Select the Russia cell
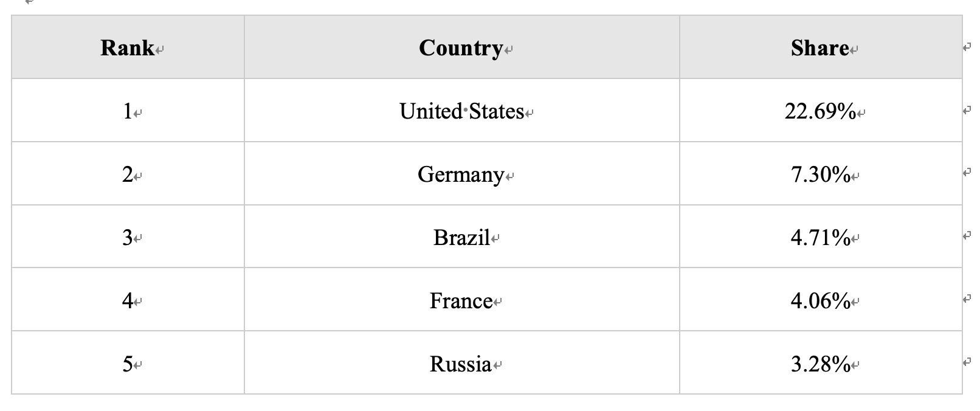The width and height of the screenshot is (980, 411). tap(462, 363)
